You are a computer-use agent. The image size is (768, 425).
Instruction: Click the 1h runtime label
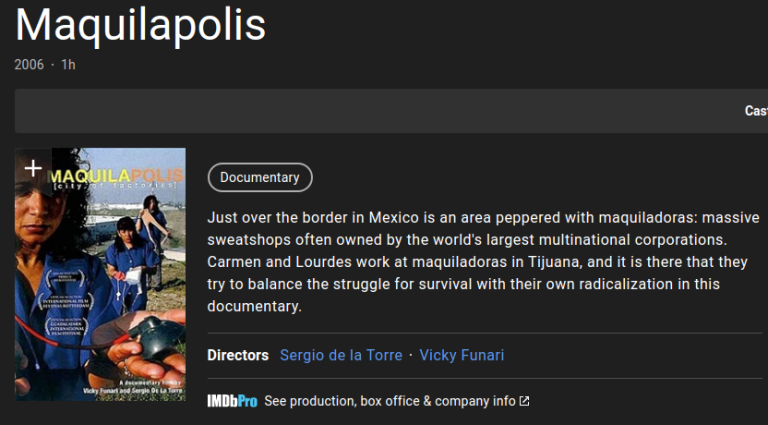tap(68, 65)
